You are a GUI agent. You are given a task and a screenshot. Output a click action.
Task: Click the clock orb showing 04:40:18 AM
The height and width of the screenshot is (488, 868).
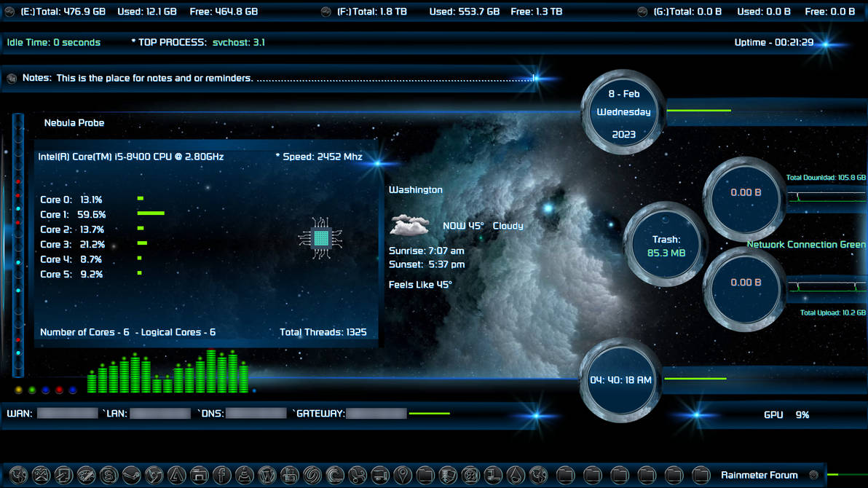pyautogui.click(x=620, y=379)
